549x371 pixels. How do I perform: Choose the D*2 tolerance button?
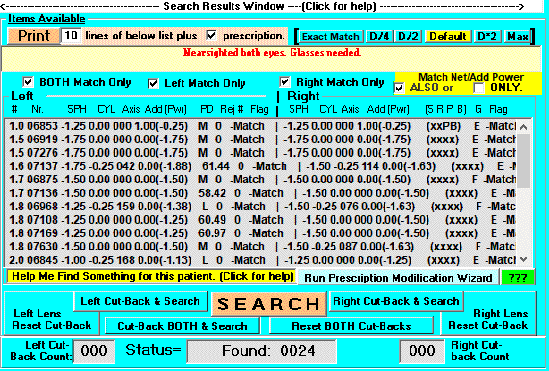487,36
